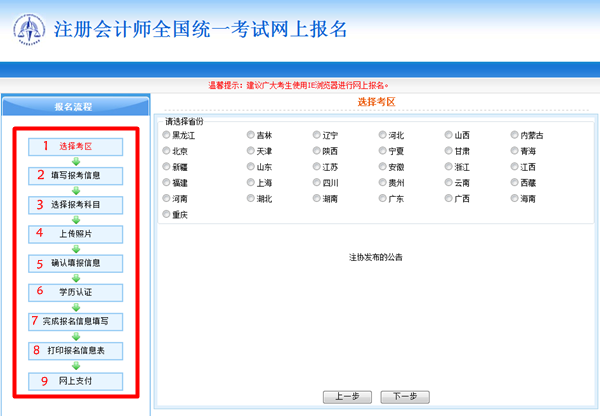Viewport: 600px width, 416px height.
Task: Click step 7 完成报名信息填写
Action: (x=76, y=321)
